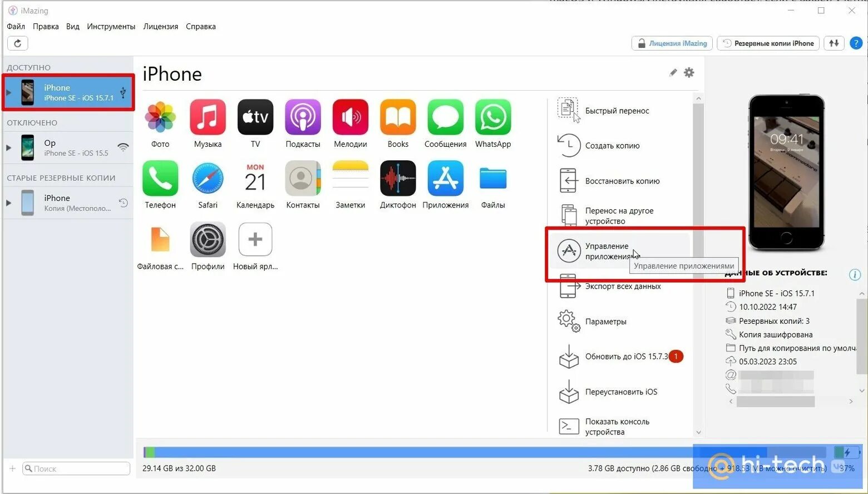Open the Вид menu
Screen dimensions: 868x494
click(x=73, y=27)
